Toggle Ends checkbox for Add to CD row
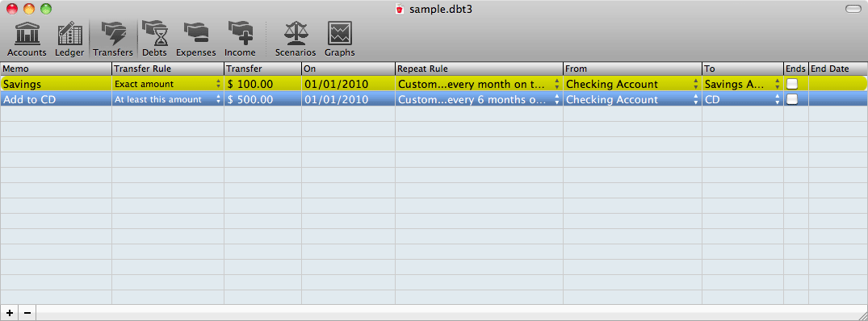This screenshot has width=868, height=321. coord(792,99)
